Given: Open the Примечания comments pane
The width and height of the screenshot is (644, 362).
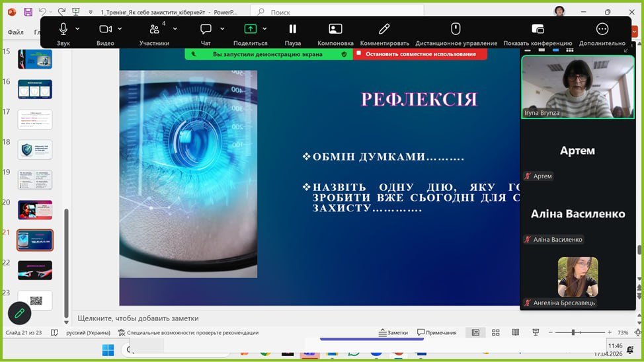Looking at the screenshot, I should click(436, 333).
